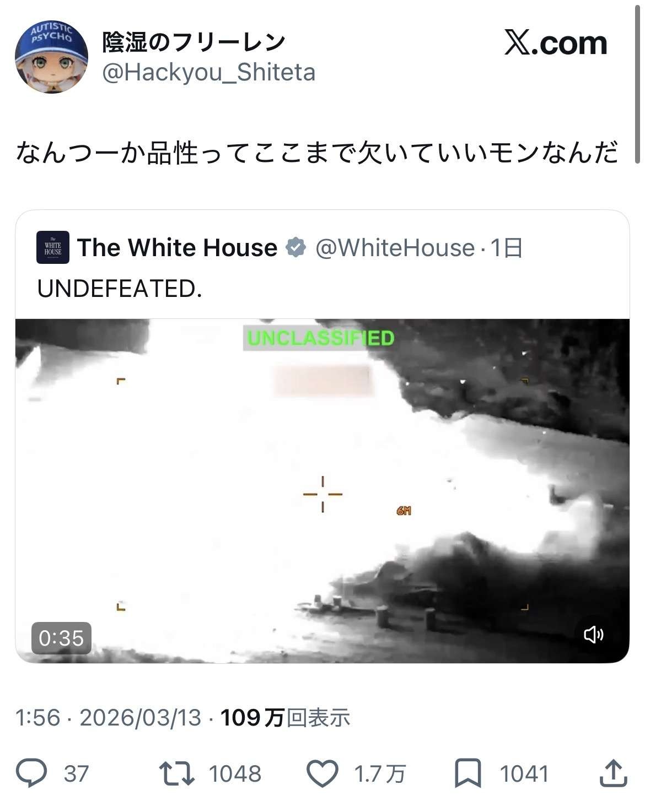The image size is (645, 812).
Task: Open The White House avatar icon
Action: [53, 247]
